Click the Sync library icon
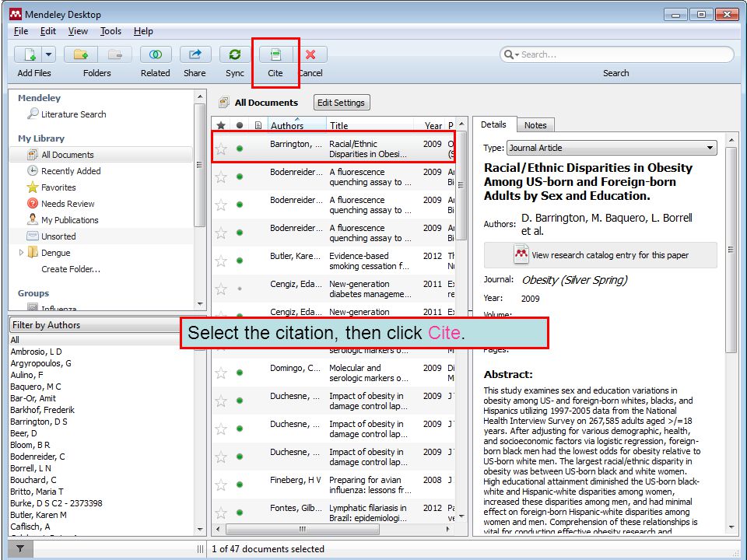This screenshot has width=747, height=560. 235,54
